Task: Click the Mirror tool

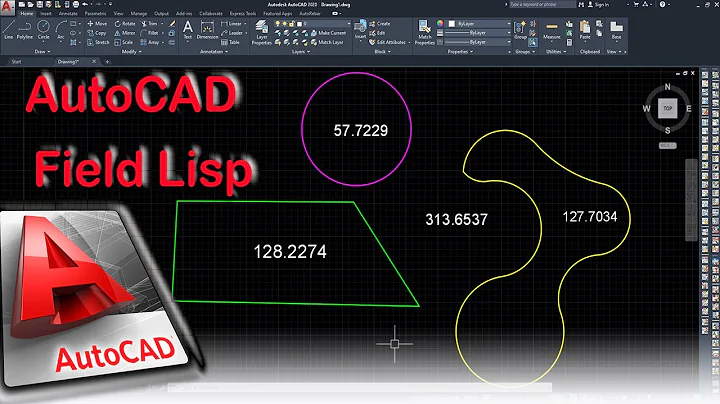Action: coord(125,33)
